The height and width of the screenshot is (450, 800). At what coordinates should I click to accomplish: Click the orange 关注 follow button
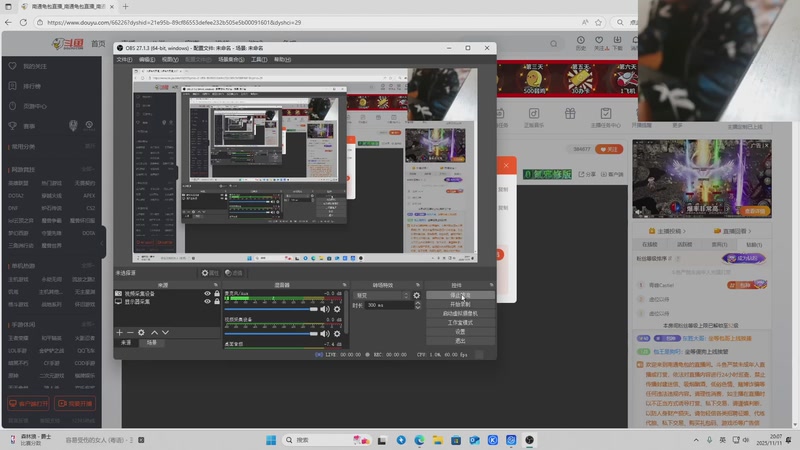pos(609,149)
